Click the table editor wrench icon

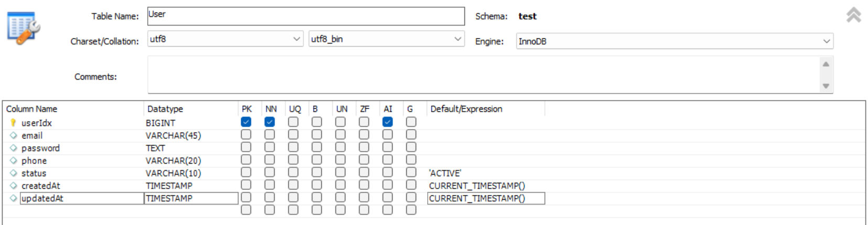click(24, 28)
